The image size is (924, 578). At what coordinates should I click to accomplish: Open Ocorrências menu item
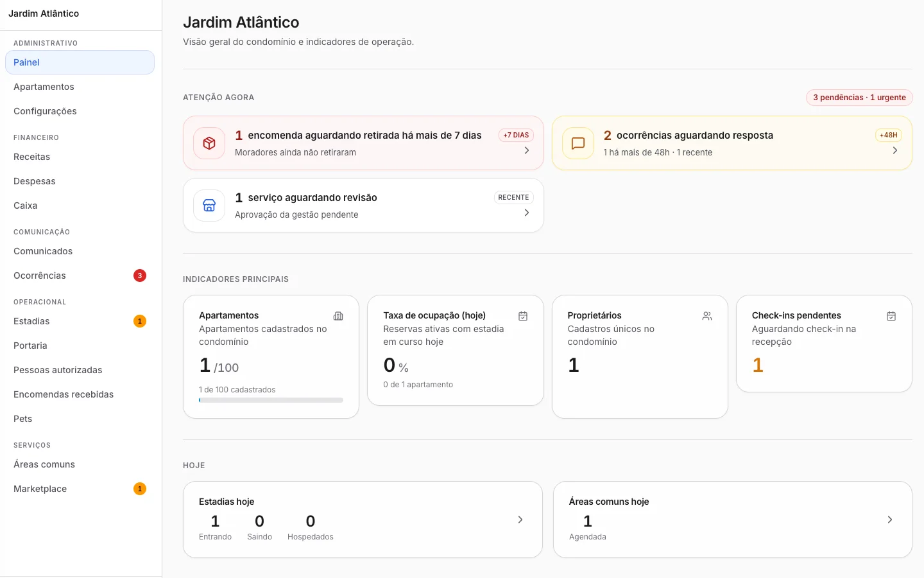pyautogui.click(x=80, y=276)
